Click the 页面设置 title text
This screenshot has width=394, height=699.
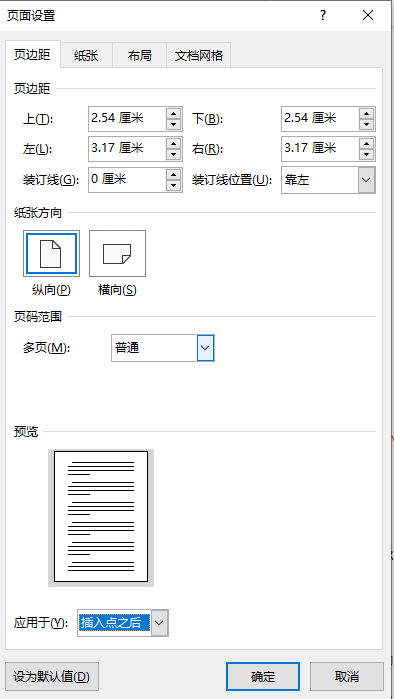(x=31, y=16)
